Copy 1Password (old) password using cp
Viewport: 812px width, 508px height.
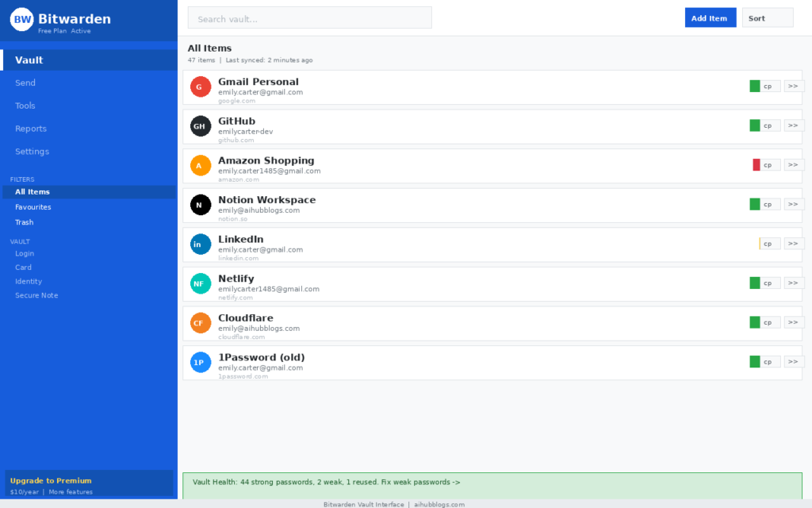[x=770, y=362]
